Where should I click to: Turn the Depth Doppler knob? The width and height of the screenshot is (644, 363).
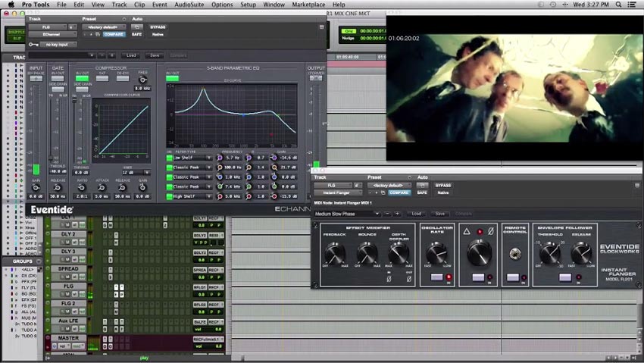(399, 253)
